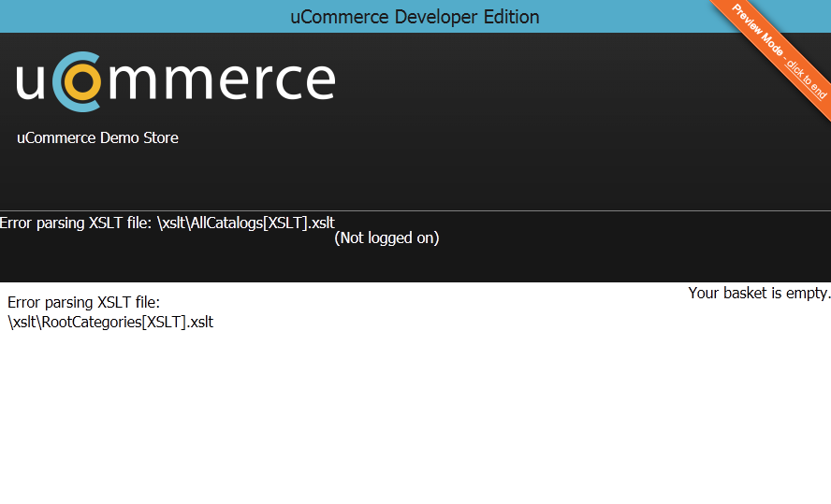Click dark navigation strip below '(Not logged on)'
831x504 pixels.
[x=415, y=265]
